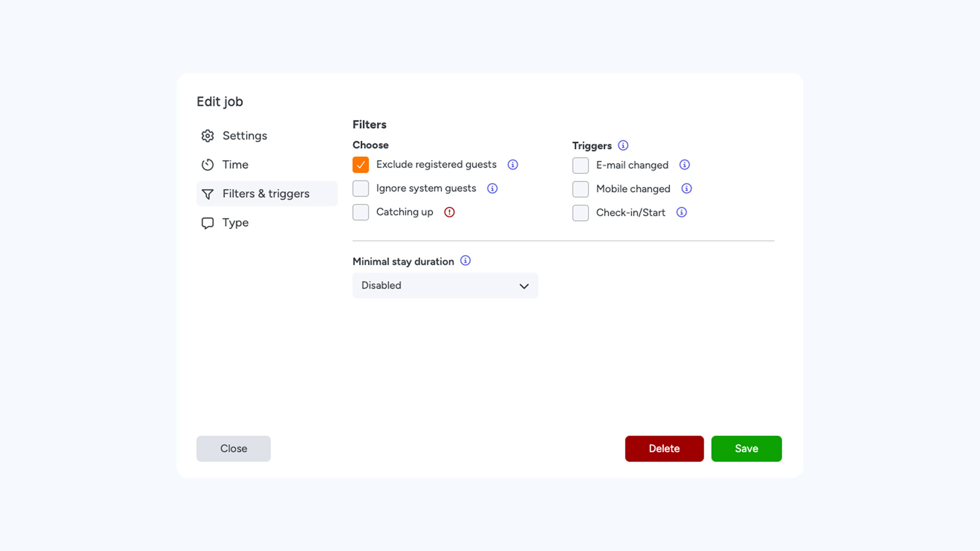This screenshot has width=980, height=551.
Task: Tick the Catching up checkbox
Action: tap(360, 212)
